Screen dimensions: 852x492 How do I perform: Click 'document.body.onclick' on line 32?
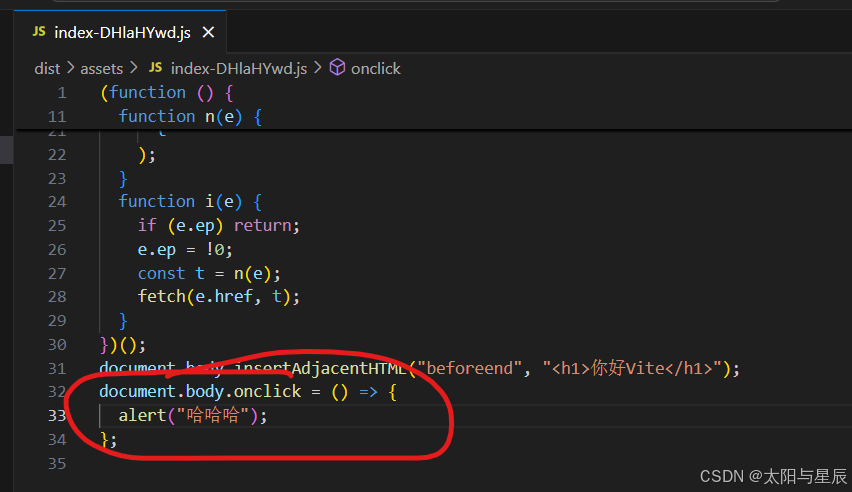[x=200, y=391]
